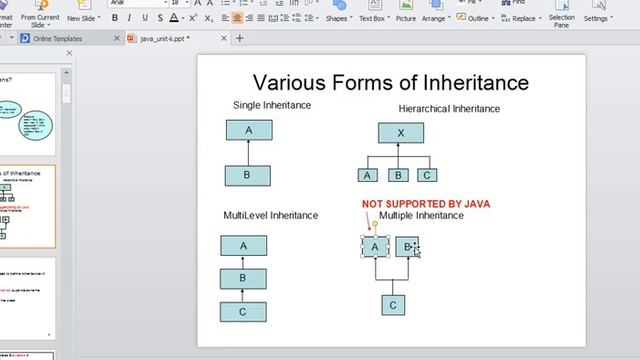
Task: Click the MultiLevel Inheritance label
Action: (271, 215)
